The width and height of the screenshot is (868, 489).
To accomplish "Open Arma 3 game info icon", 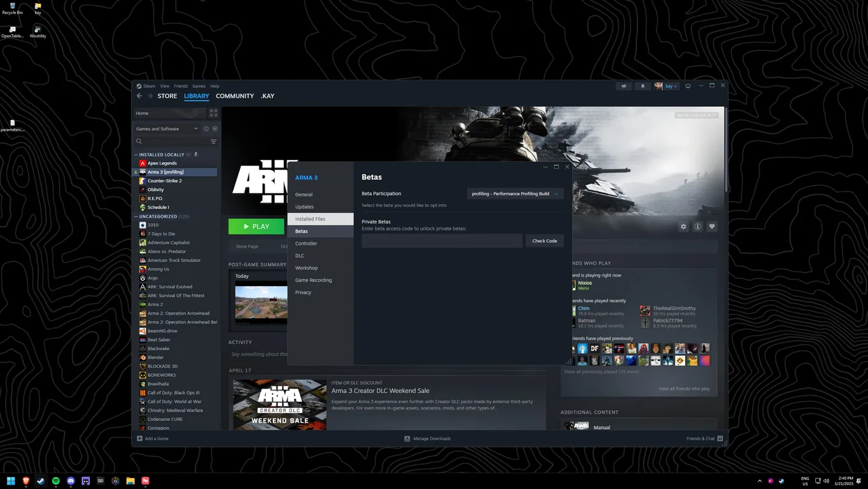I will [x=697, y=227].
